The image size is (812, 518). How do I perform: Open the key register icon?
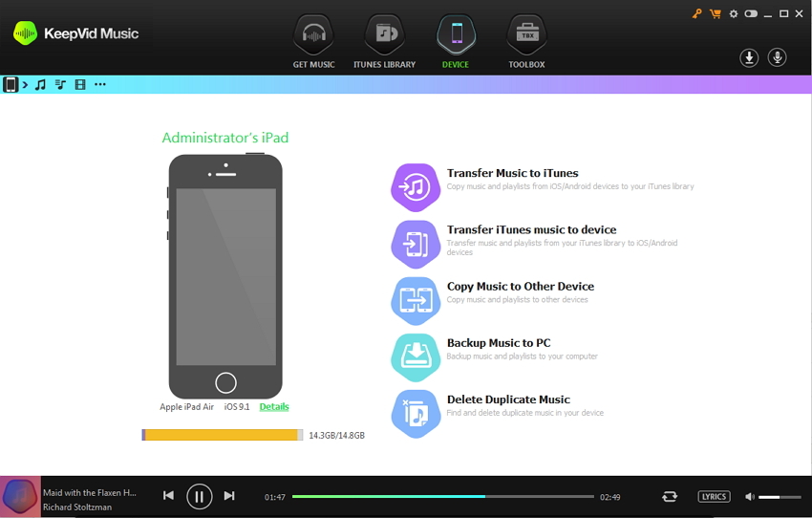click(697, 14)
